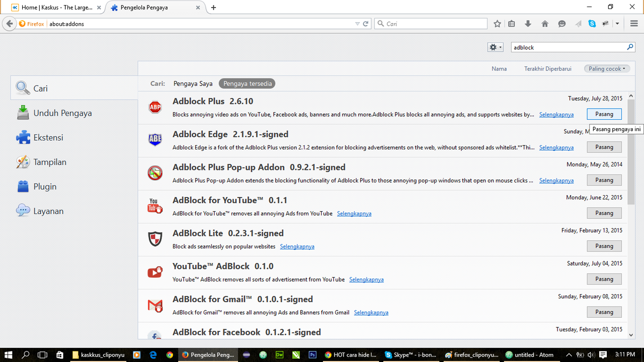Image resolution: width=644 pixels, height=362 pixels.
Task: Focus the Cari web search box
Action: click(x=431, y=24)
